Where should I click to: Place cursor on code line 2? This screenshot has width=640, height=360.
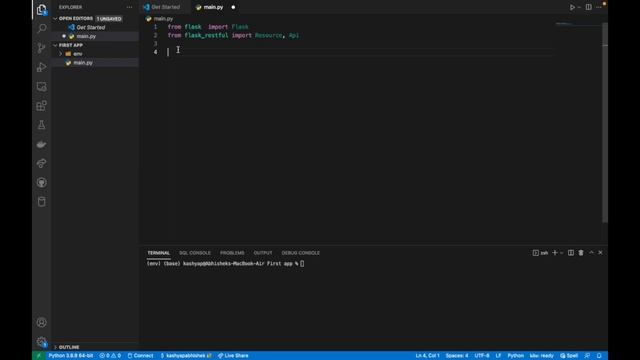(233, 36)
